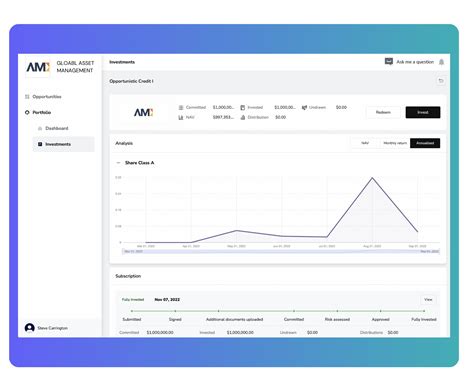Click the View button in Subscription
The height and width of the screenshot is (379, 474).
pyautogui.click(x=428, y=300)
